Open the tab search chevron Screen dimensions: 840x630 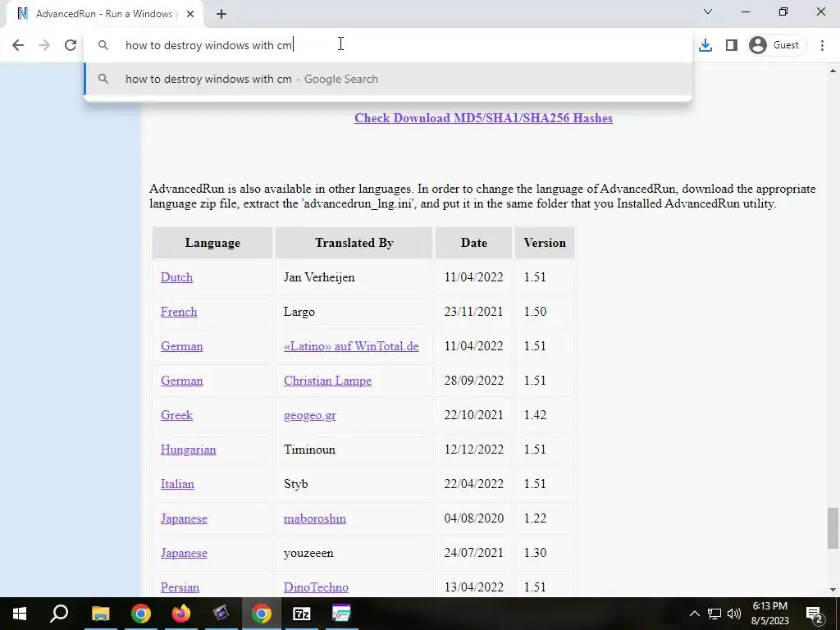click(708, 11)
